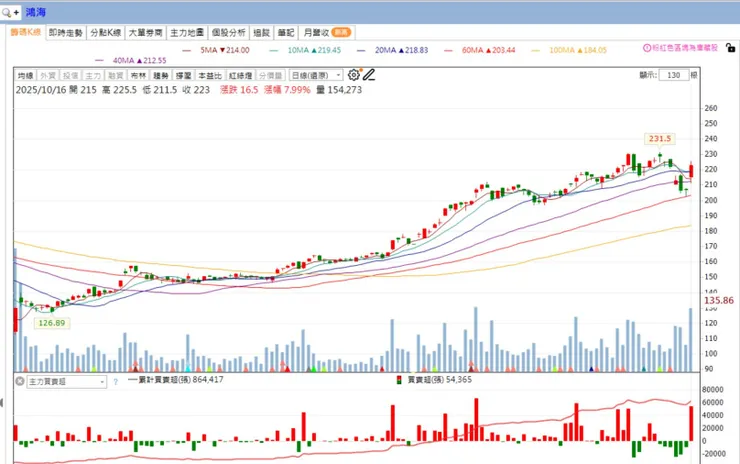Screen dimensions: 740x464
Task: Open chart settings gear icon
Action: [353, 75]
